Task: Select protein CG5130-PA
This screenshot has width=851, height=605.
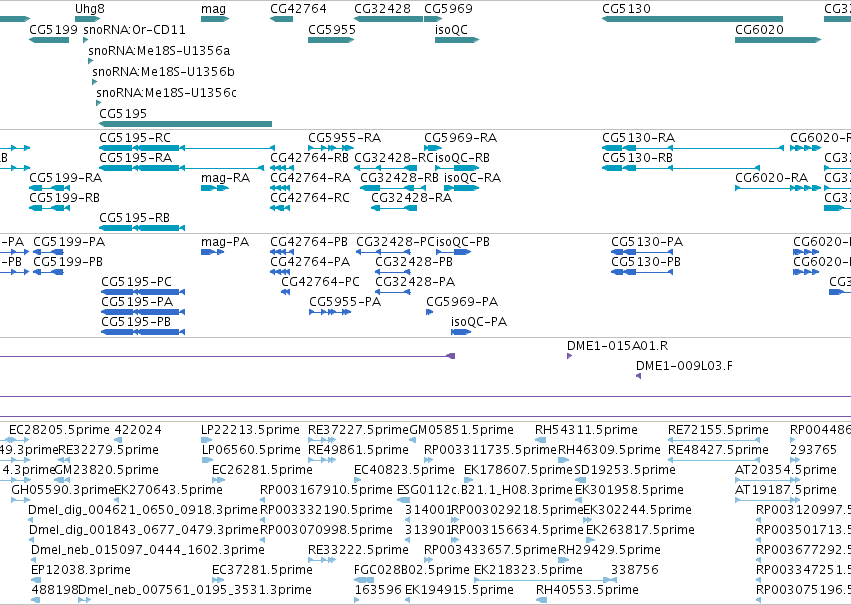Action: point(642,252)
